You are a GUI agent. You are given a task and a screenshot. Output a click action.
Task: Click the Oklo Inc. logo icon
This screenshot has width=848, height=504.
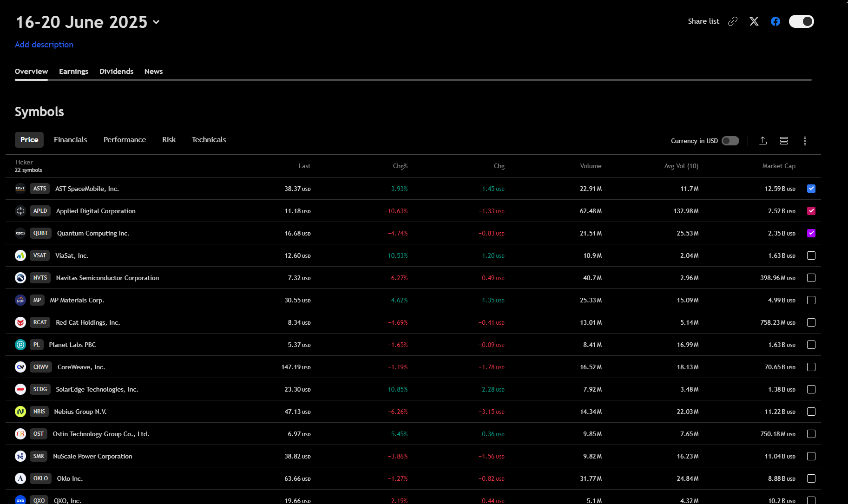click(20, 478)
